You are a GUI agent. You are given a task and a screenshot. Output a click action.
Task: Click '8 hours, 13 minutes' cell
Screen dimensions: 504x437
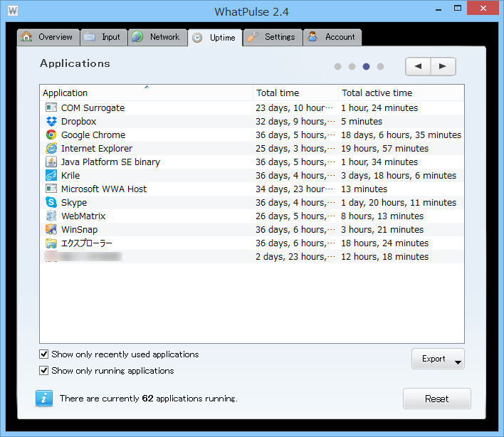click(x=382, y=216)
